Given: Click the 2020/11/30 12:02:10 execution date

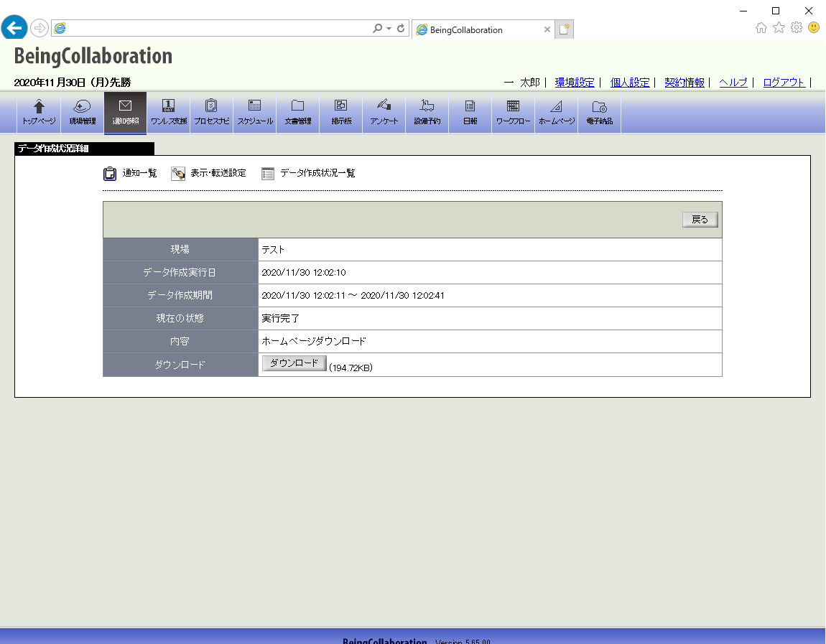Looking at the screenshot, I should [304, 273].
